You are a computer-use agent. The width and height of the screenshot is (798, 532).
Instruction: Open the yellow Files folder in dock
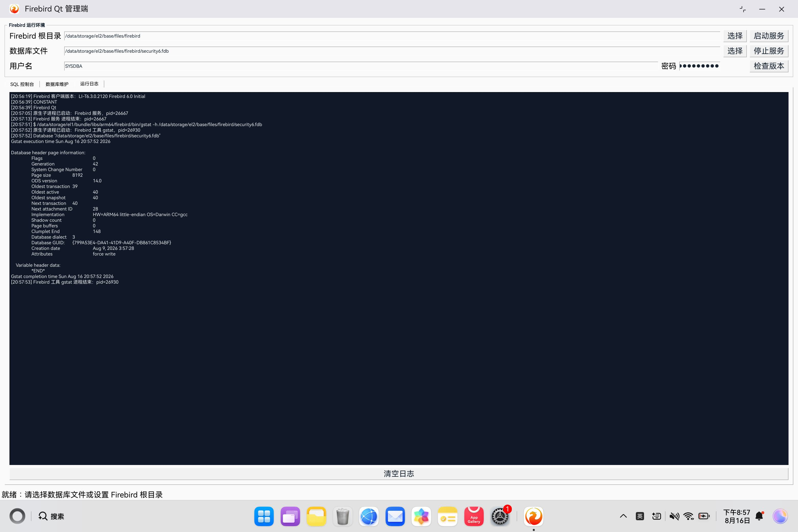[316, 516]
